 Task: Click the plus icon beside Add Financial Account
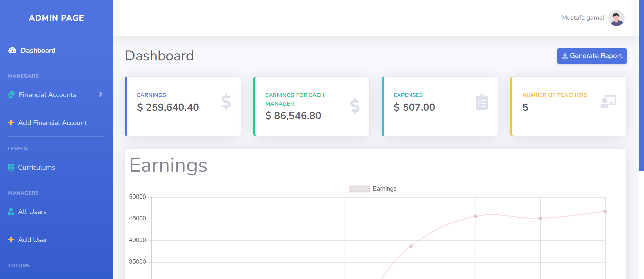(x=11, y=123)
